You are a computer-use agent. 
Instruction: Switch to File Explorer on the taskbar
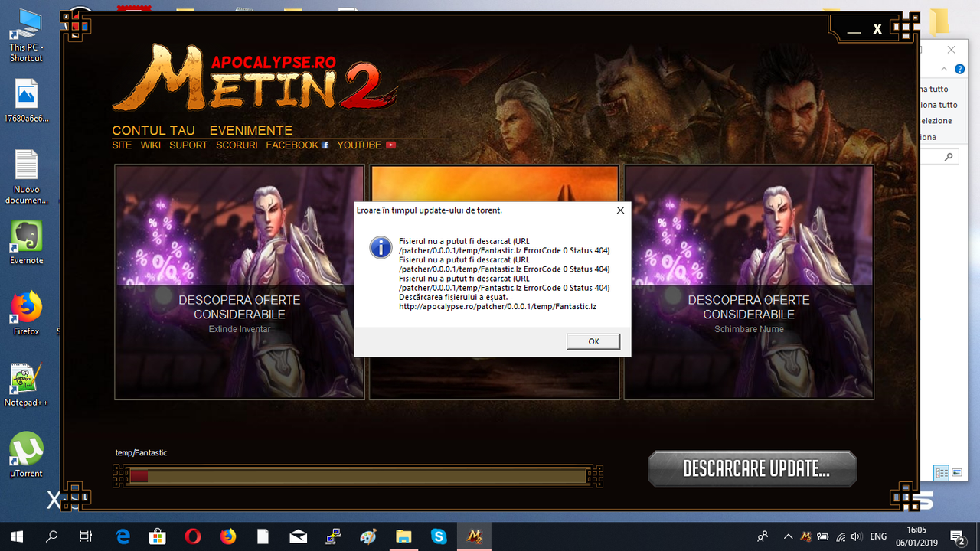click(403, 536)
